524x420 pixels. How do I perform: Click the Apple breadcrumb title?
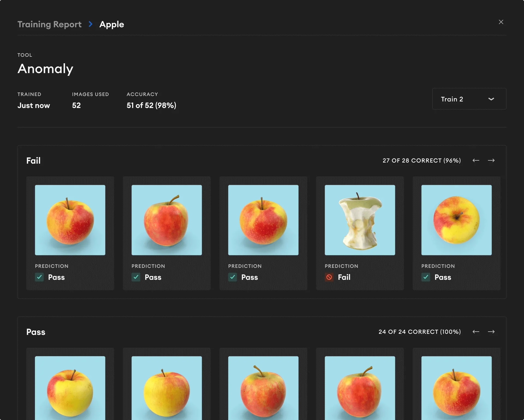tap(112, 25)
